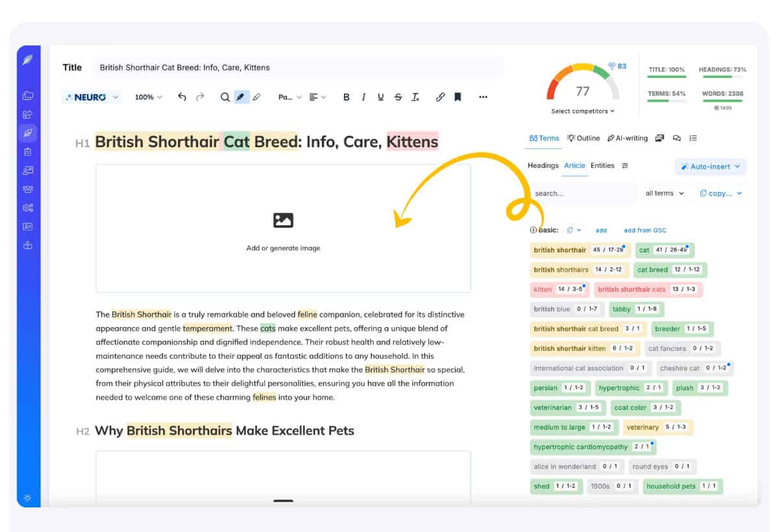Switch to the AI-writing tab
This screenshot has width=779, height=532.
[x=627, y=138]
